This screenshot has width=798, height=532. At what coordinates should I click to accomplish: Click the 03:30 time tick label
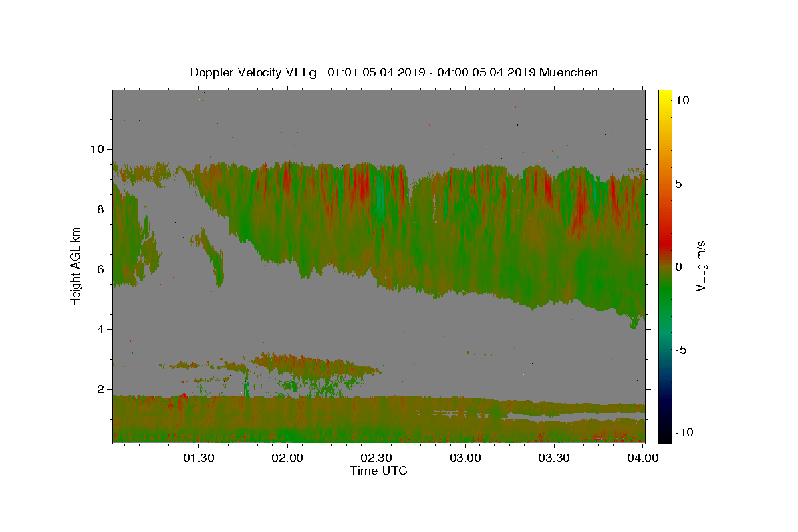click(x=554, y=458)
